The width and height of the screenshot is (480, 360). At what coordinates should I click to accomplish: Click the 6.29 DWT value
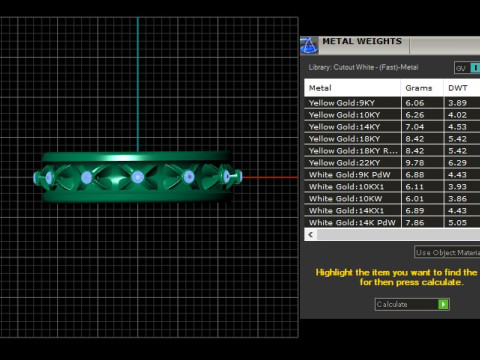457,163
